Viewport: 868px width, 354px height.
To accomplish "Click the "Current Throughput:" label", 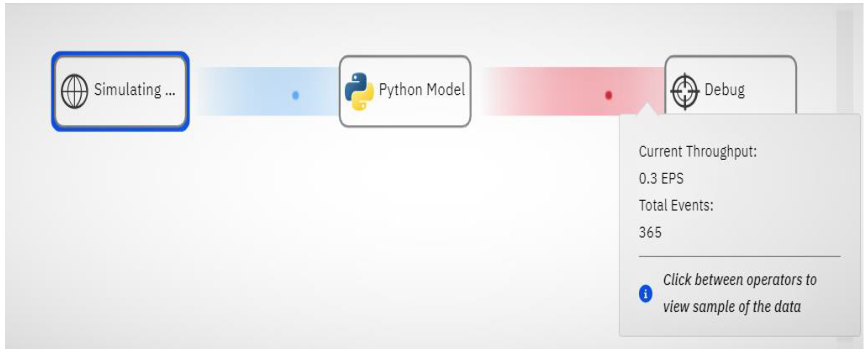I will click(697, 151).
